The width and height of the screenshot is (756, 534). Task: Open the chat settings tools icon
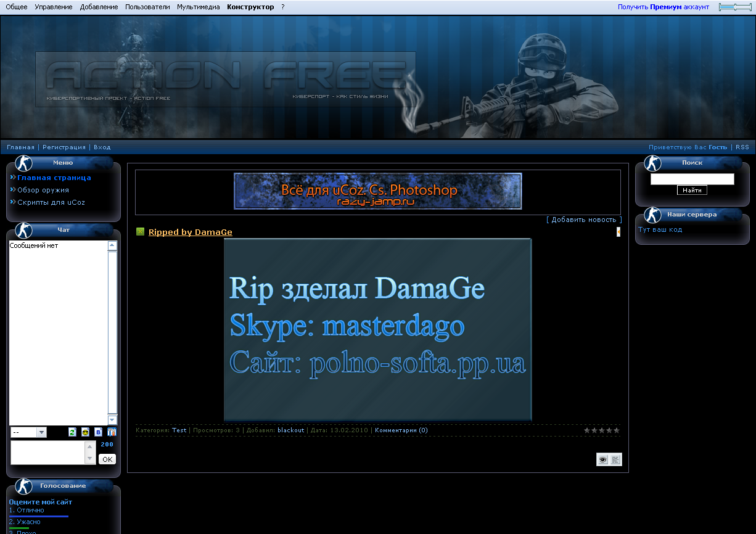coord(112,432)
